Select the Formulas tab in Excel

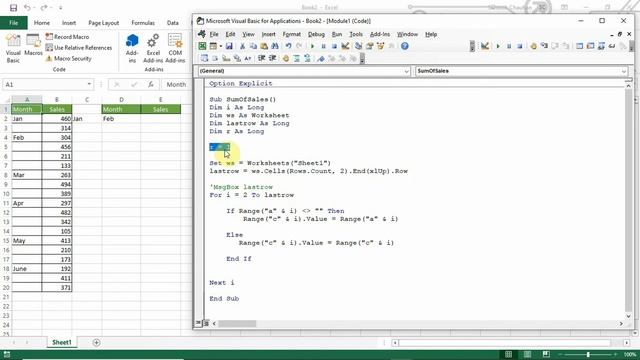coord(143,23)
